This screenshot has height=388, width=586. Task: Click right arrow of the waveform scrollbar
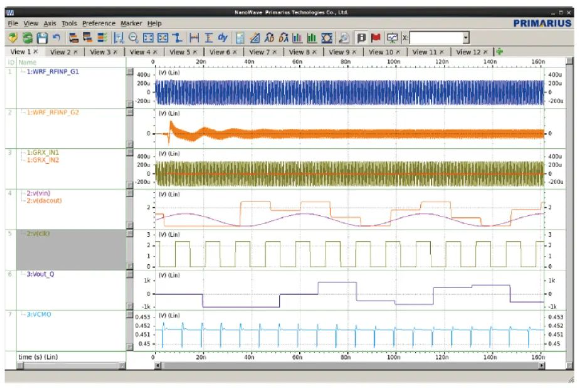(x=542, y=366)
